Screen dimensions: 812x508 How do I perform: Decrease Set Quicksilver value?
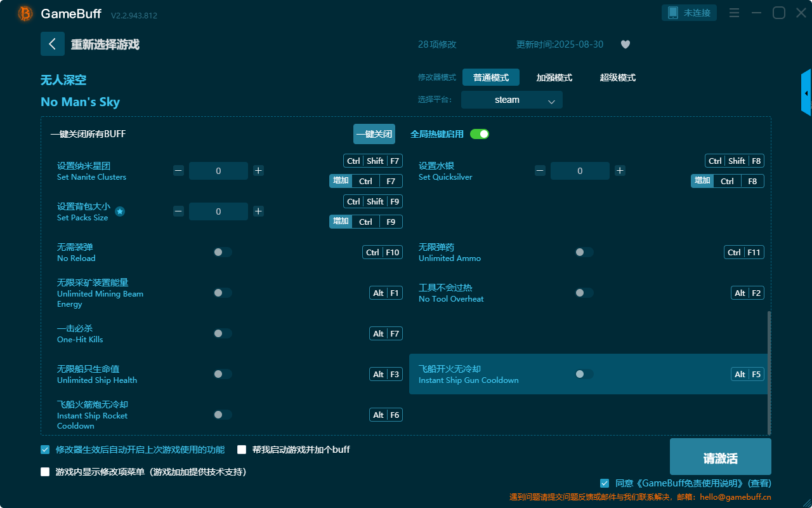point(540,170)
